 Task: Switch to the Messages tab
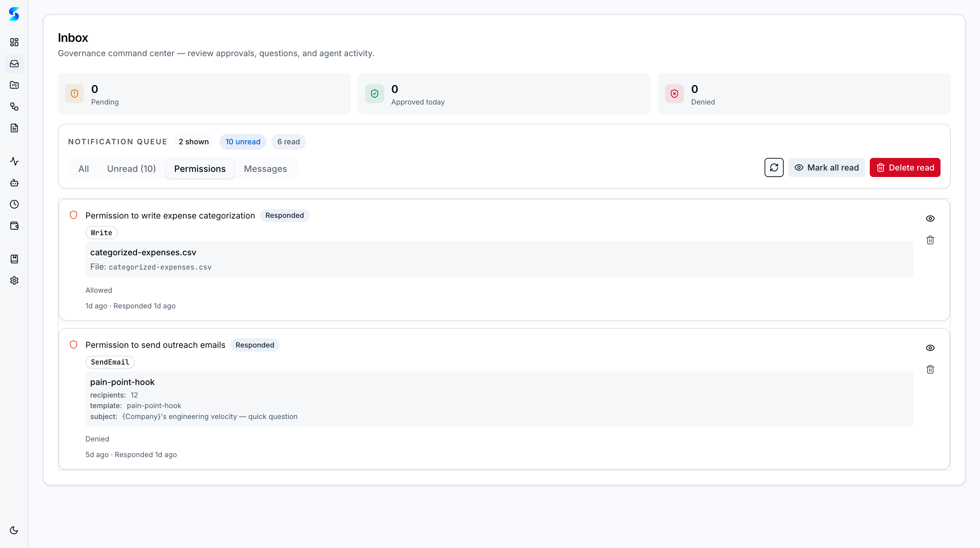pos(265,168)
